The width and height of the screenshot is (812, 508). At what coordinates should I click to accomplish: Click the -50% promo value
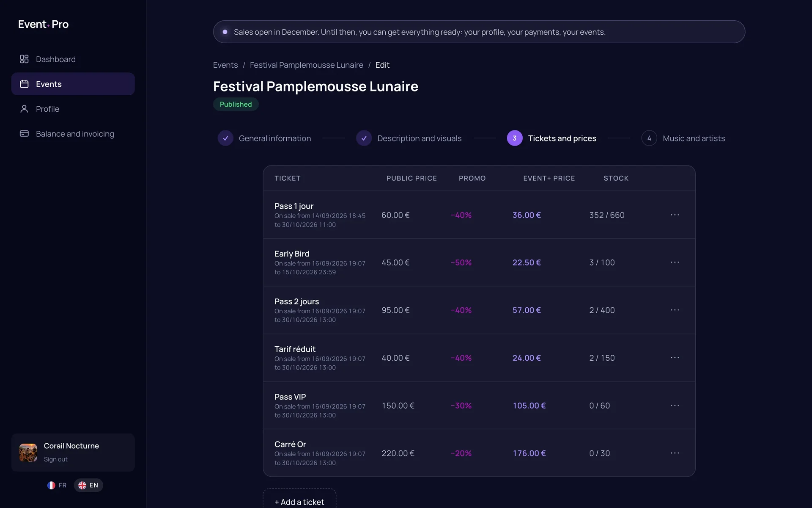[x=461, y=262]
